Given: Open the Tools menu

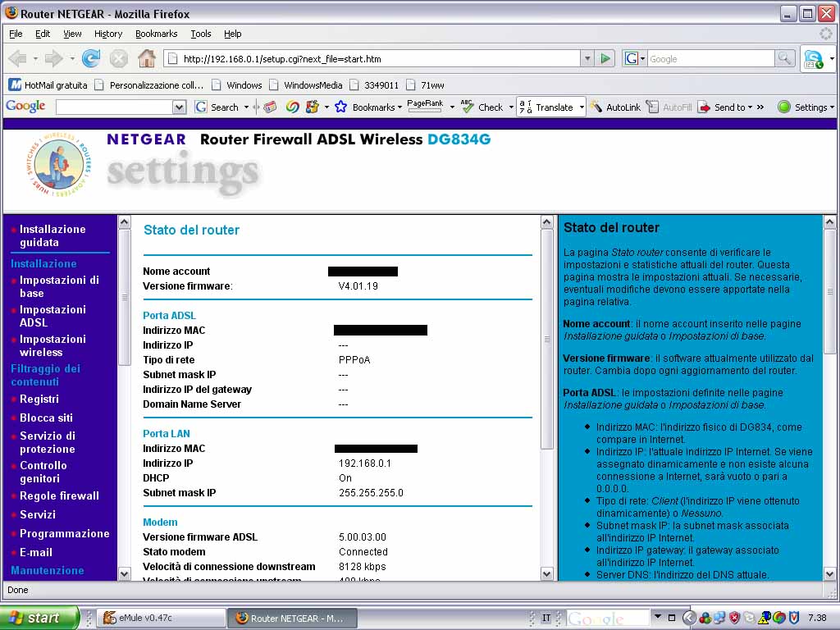Looking at the screenshot, I should point(201,34).
